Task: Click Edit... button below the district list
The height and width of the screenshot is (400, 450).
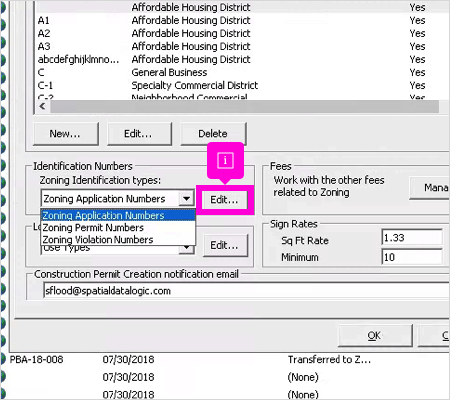Action: point(139,134)
